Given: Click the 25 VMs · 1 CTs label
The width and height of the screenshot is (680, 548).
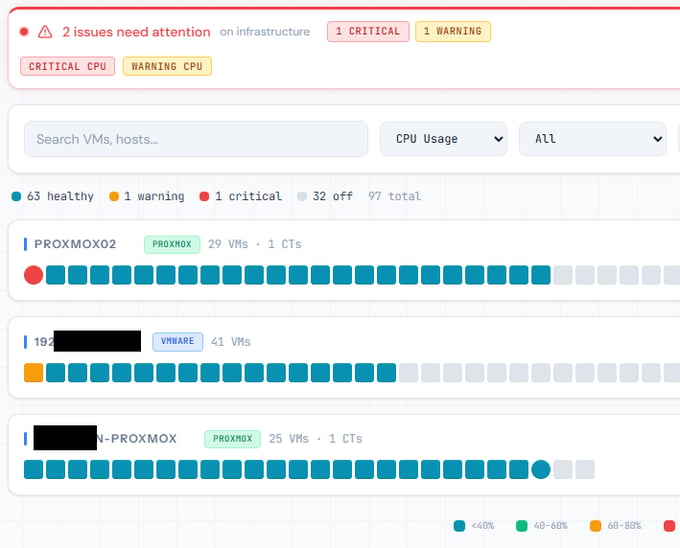Looking at the screenshot, I should [315, 439].
